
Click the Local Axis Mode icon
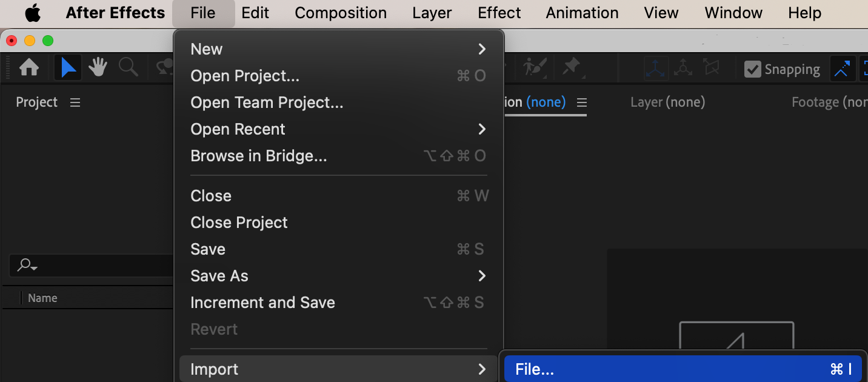[655, 69]
